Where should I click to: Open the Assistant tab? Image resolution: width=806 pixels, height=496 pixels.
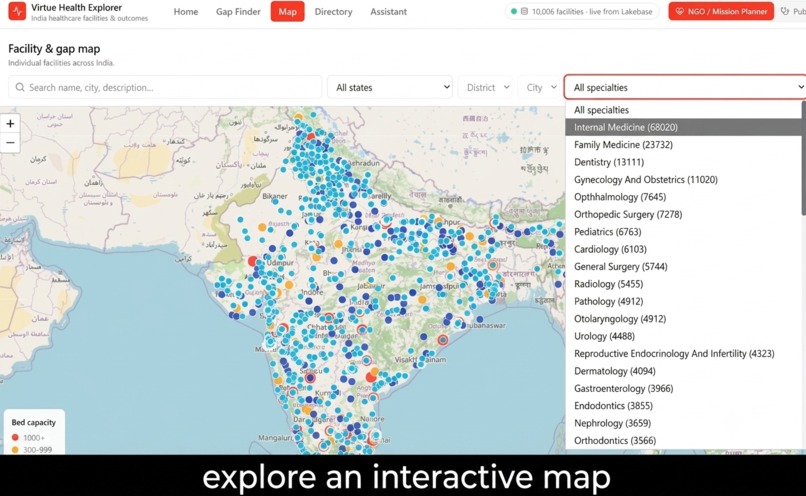[388, 11]
